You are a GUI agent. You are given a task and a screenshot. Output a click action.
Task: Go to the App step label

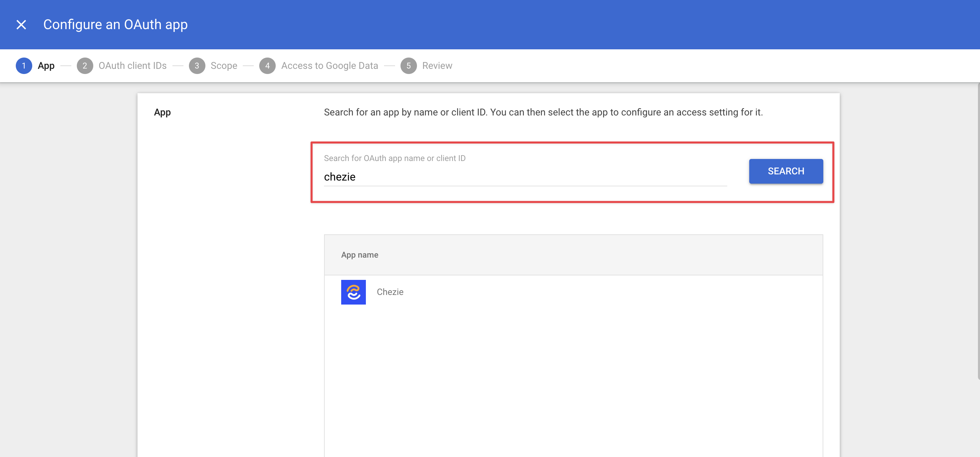click(x=46, y=66)
